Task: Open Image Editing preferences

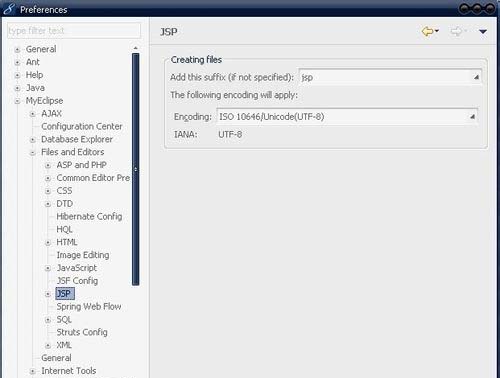Action: point(83,255)
